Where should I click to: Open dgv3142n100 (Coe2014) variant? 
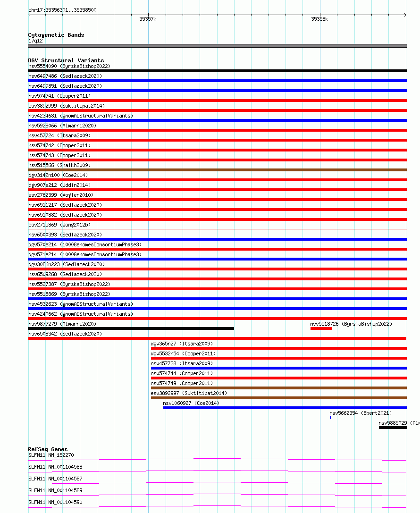(x=58, y=175)
